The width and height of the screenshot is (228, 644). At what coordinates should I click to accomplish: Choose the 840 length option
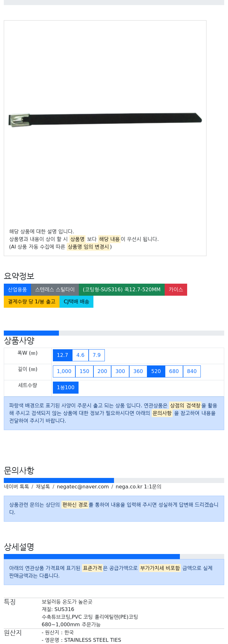192,371
